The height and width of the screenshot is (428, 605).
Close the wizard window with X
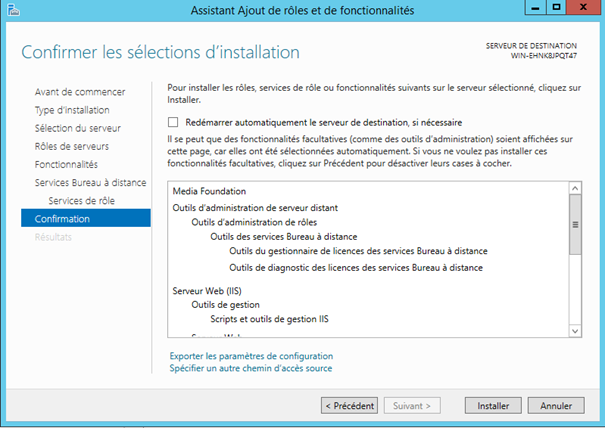[x=582, y=8]
